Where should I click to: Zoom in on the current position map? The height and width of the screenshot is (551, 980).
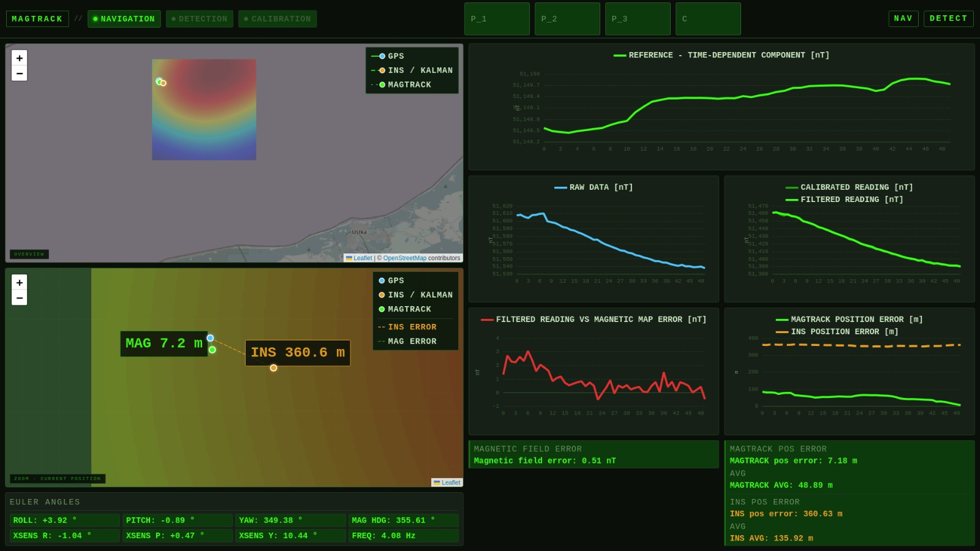(20, 282)
